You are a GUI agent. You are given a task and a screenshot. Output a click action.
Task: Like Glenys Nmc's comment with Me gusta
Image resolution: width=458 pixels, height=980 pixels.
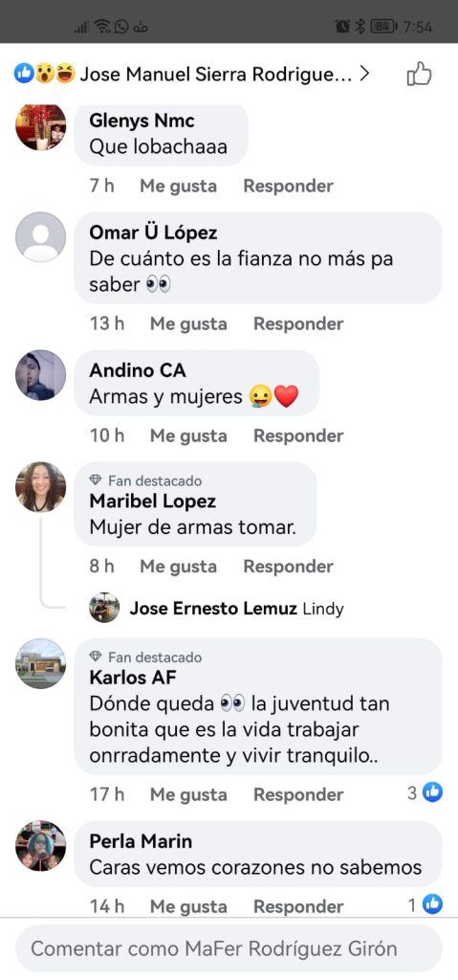point(178,186)
